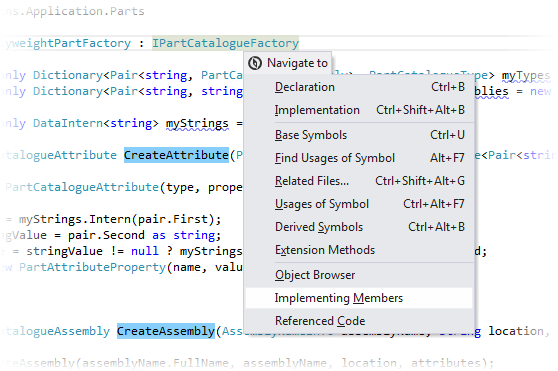Screen dimensions: 558x371
Task: Choose Usages of Symbol entry
Action: [x=359, y=204]
